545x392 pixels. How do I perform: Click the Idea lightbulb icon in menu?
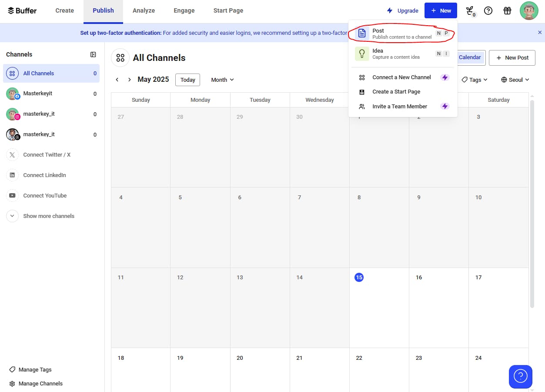click(x=362, y=54)
